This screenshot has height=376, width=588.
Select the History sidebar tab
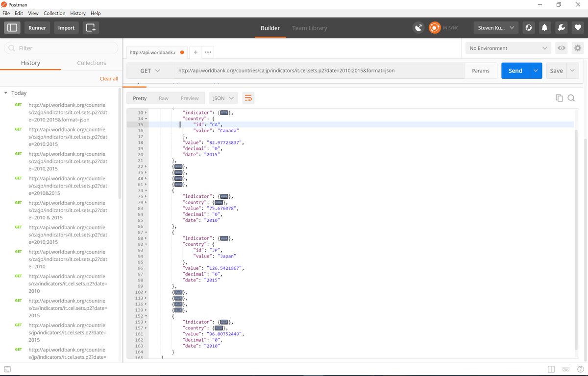point(30,63)
